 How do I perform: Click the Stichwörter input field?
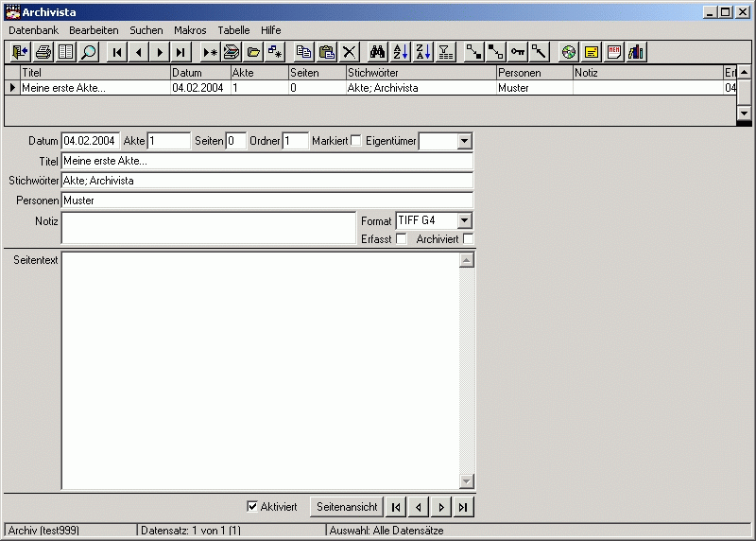(267, 181)
